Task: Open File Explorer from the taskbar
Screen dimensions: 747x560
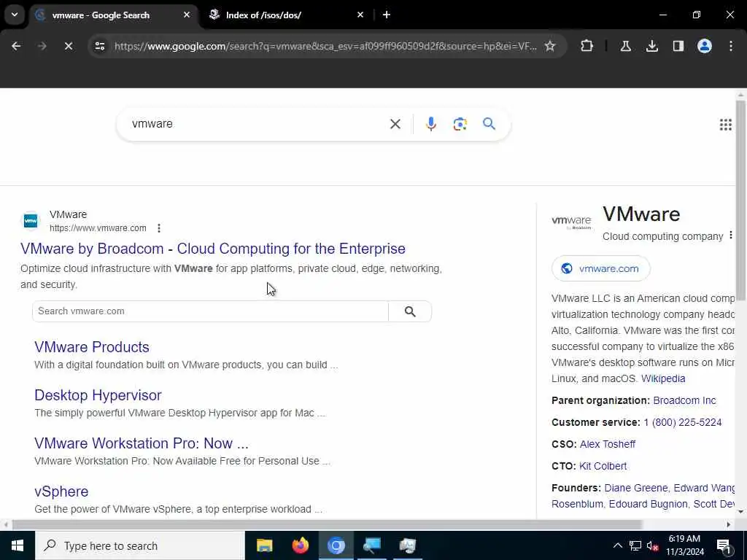Action: click(264, 545)
